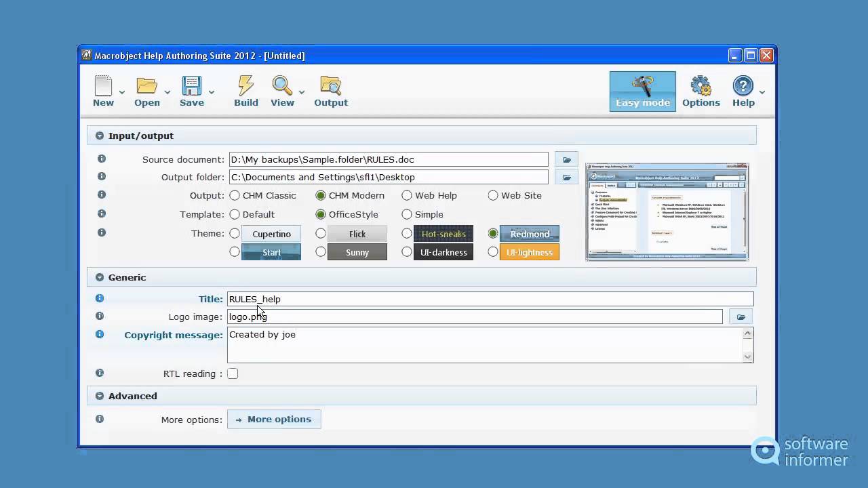Click info icon beside Template row
This screenshot has width=868, height=488.
101,213
